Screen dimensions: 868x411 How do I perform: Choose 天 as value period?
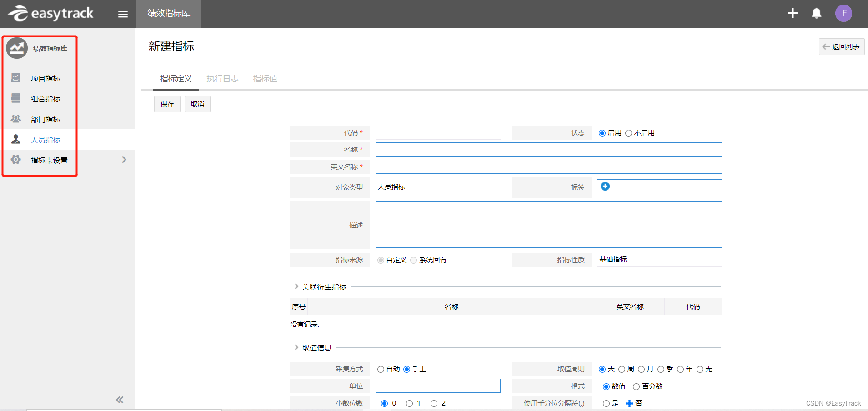[602, 369]
